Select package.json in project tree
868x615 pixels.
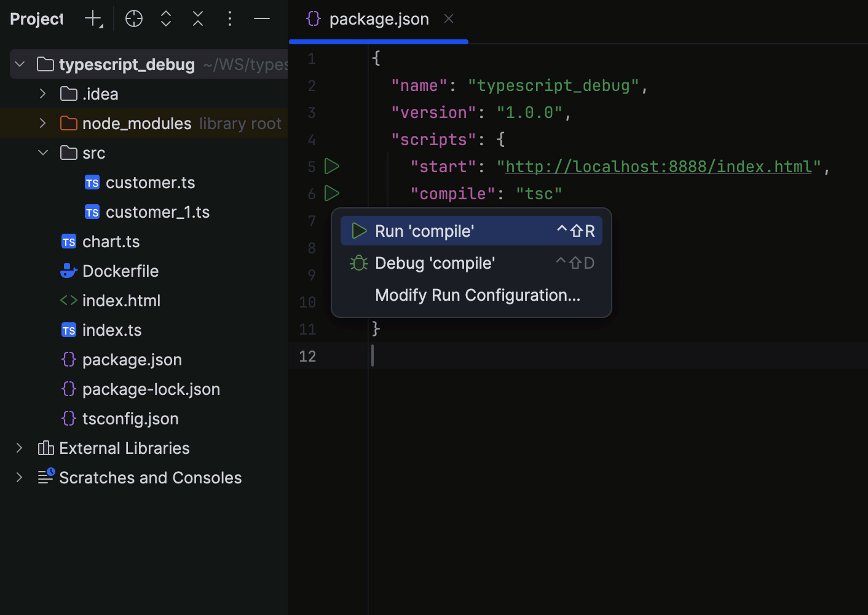(132, 360)
